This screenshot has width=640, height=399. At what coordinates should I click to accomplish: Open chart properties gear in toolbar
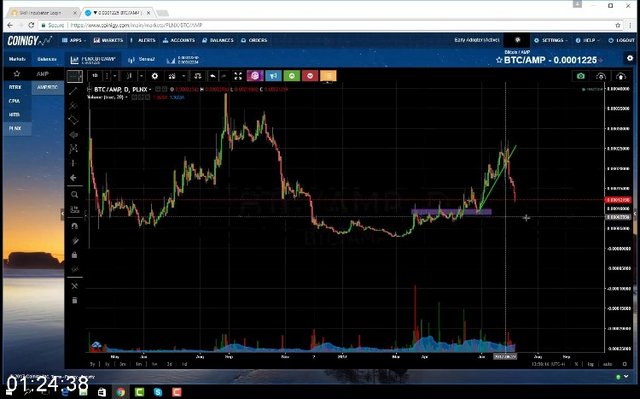click(155, 76)
